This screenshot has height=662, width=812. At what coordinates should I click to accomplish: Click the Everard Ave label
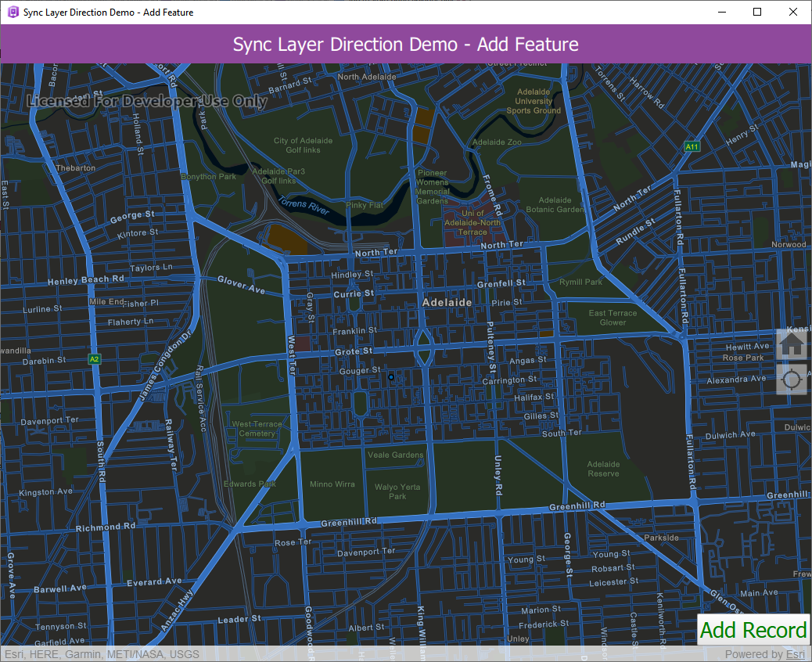(x=154, y=581)
